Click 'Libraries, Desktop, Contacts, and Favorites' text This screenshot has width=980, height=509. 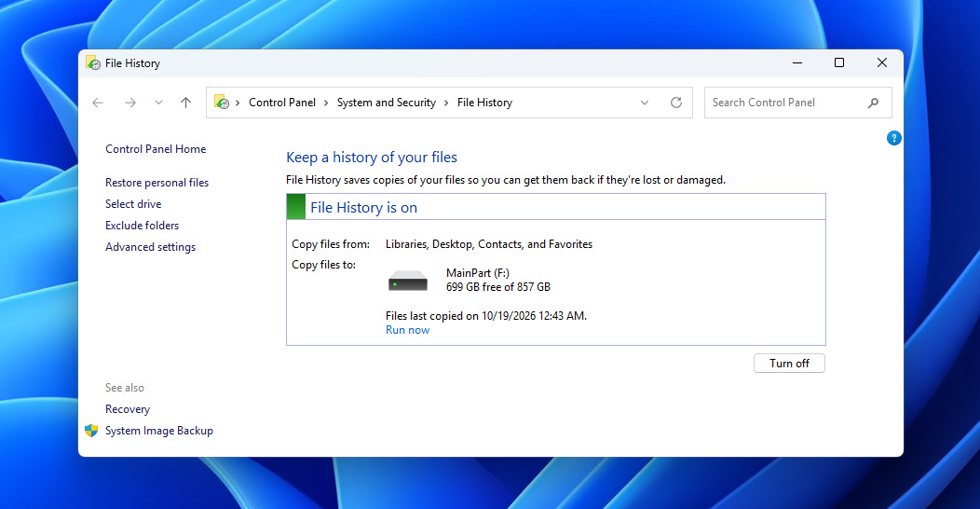[x=489, y=244]
